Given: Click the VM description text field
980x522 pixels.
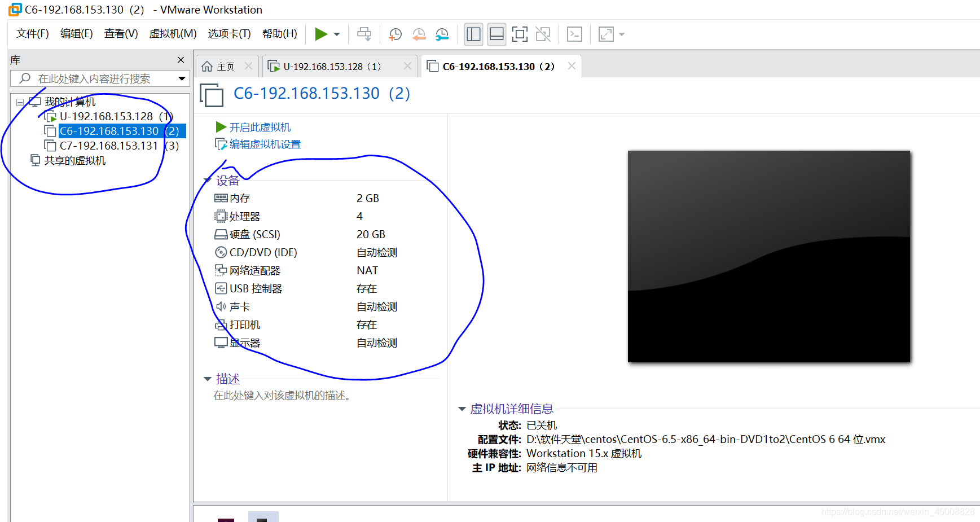Looking at the screenshot, I should (x=282, y=396).
